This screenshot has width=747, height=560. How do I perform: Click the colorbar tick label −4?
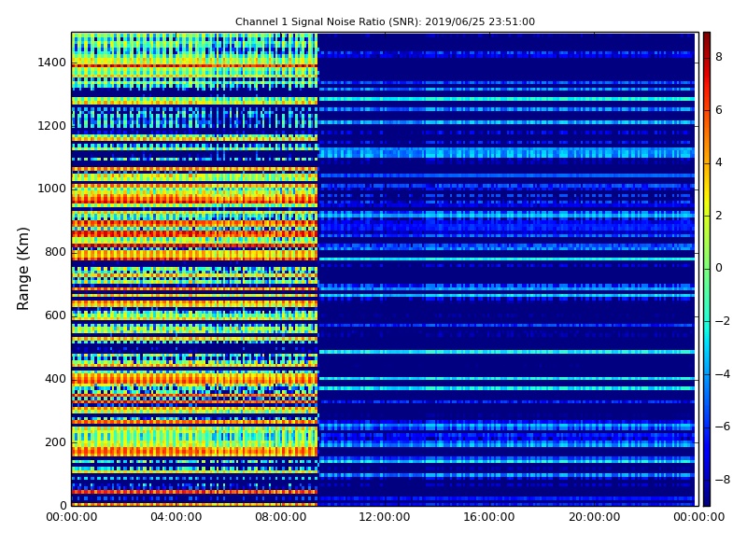723,374
